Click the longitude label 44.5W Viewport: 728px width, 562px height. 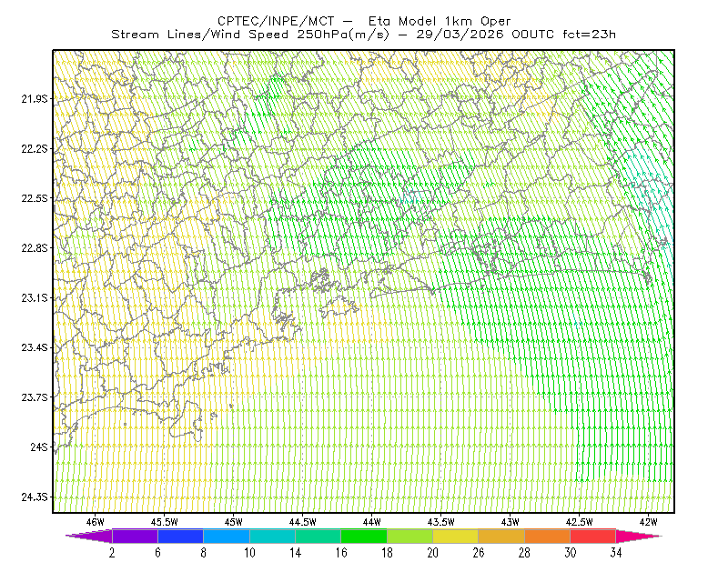303,522
